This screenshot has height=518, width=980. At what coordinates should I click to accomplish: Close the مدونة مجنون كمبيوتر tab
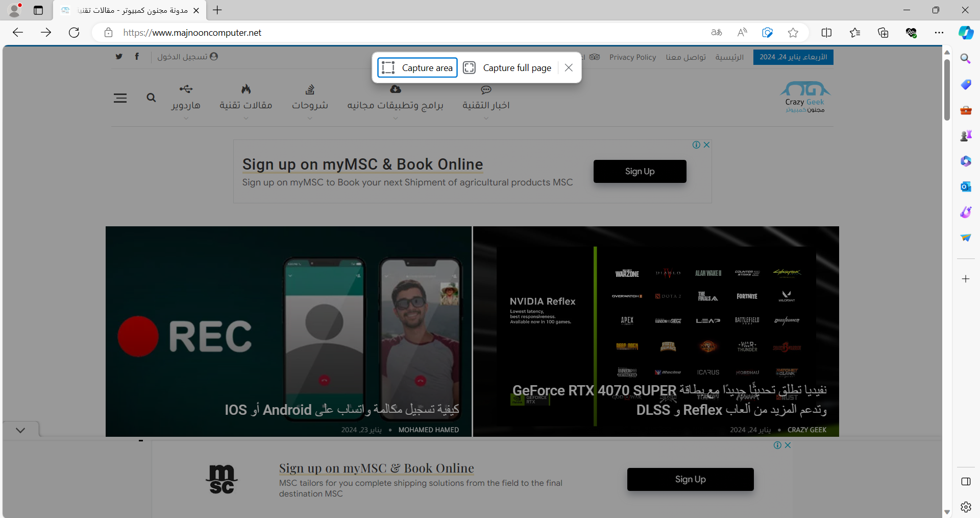click(196, 10)
